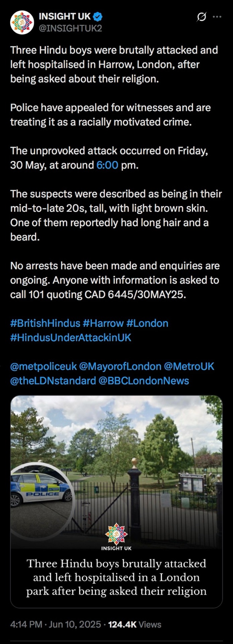
Task: Open the #Harrow hashtag
Action: (x=103, y=323)
